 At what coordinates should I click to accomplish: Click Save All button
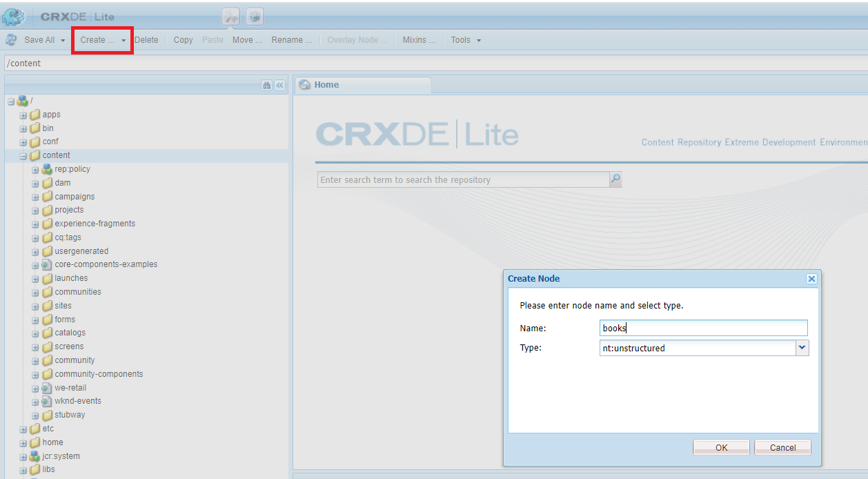tap(39, 40)
